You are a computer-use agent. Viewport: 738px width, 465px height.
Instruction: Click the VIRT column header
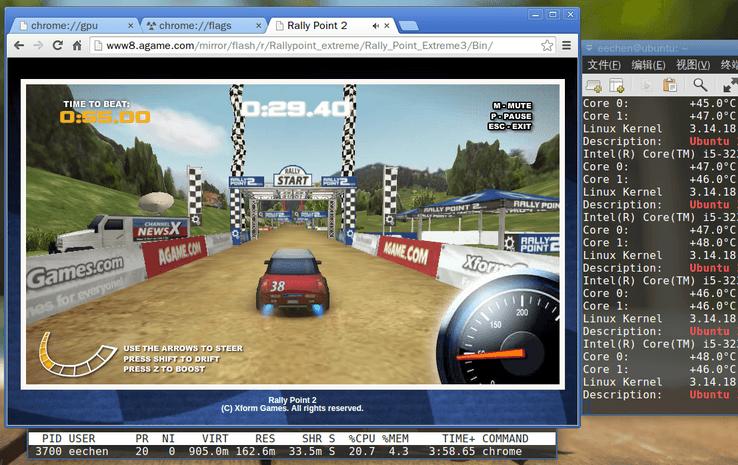(215, 439)
